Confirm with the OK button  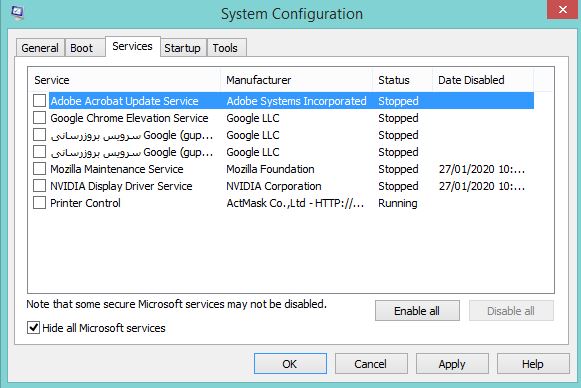pos(290,364)
